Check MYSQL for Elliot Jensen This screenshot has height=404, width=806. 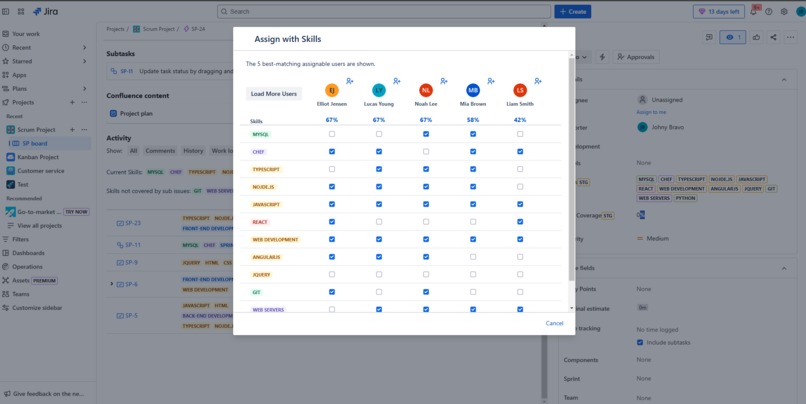[332, 134]
